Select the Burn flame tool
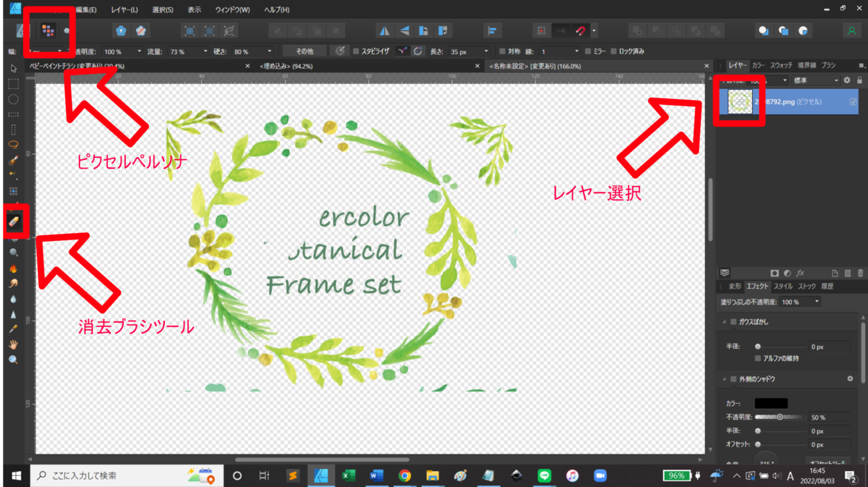Image resolution: width=868 pixels, height=487 pixels. [x=13, y=268]
